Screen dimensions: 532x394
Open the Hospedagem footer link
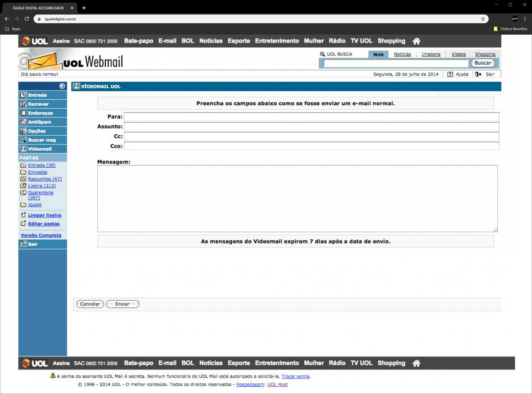(x=250, y=384)
